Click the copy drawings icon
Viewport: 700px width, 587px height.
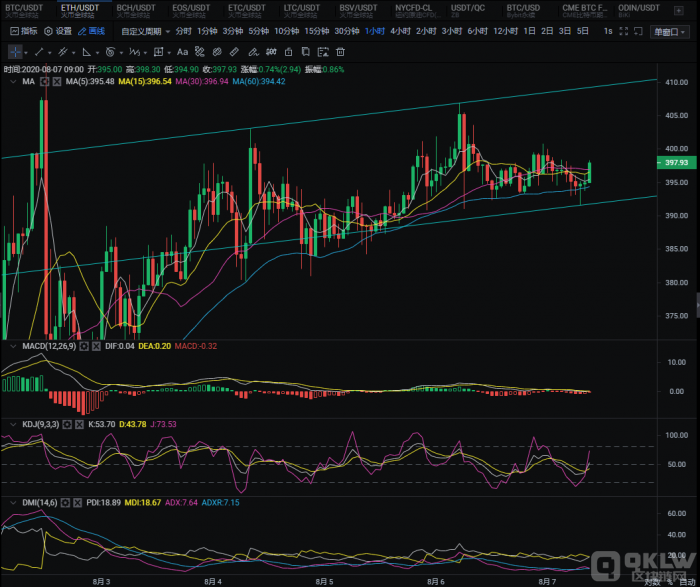[305, 52]
